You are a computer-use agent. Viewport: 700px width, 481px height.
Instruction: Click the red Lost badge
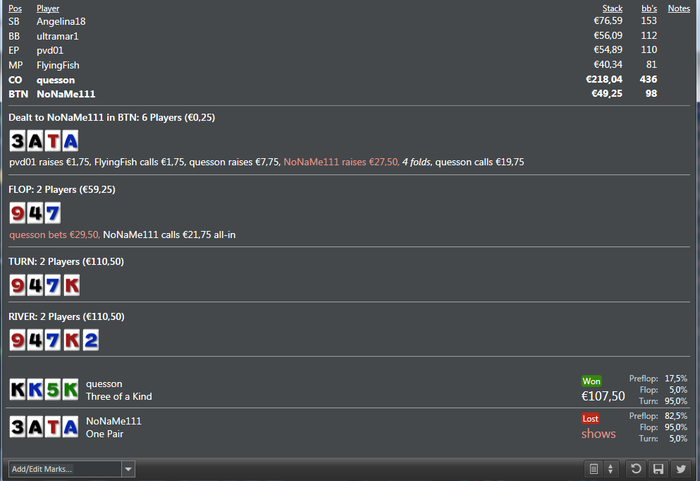click(590, 418)
